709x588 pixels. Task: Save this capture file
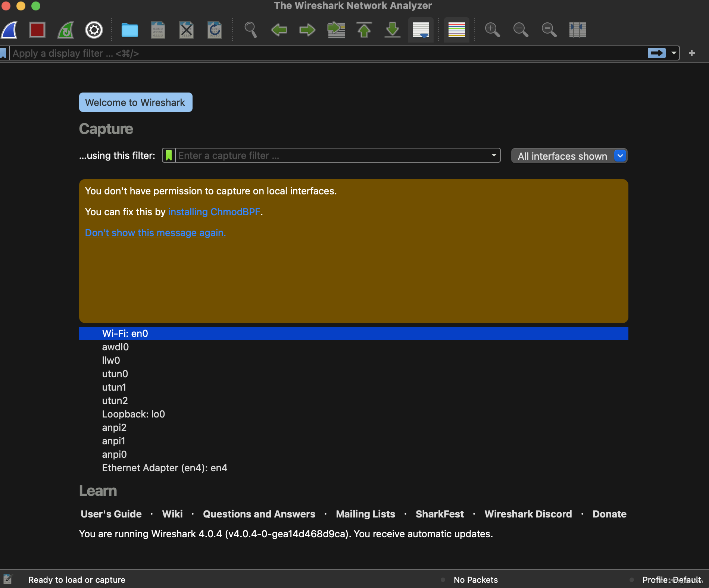click(x=158, y=30)
